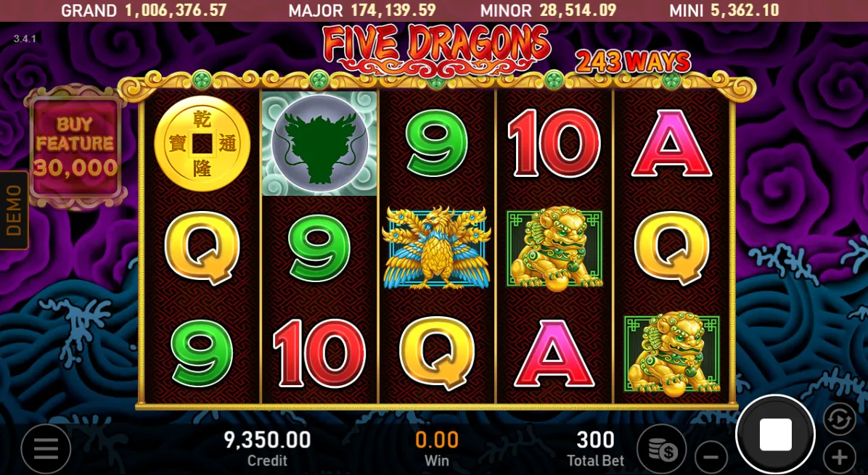Open the hamburger menu
Viewport: 868px width, 475px height.
coord(46,449)
